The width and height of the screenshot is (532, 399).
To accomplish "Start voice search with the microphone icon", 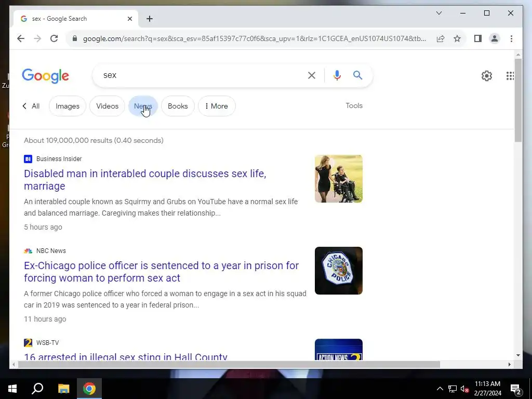I will (x=337, y=75).
